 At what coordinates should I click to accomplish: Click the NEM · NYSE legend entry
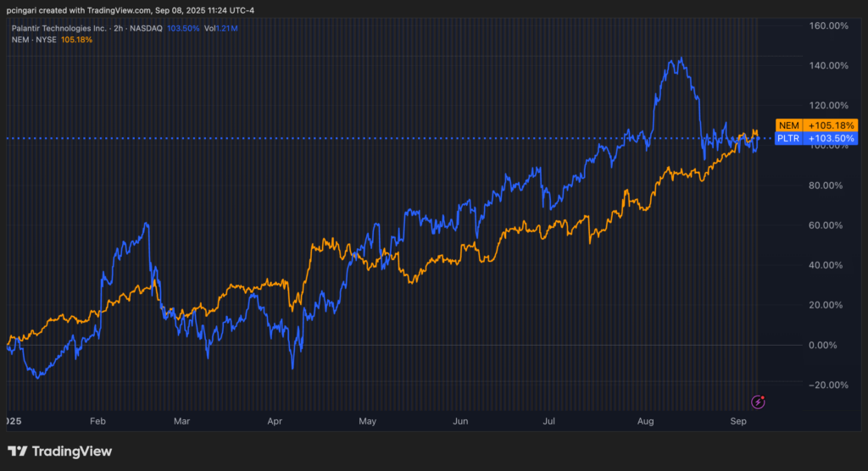(x=34, y=40)
